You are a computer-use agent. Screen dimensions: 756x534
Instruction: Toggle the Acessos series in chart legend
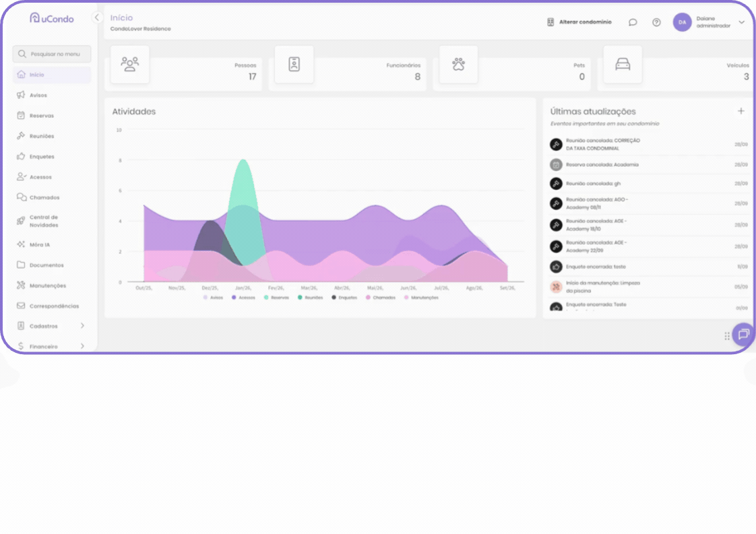coord(243,298)
